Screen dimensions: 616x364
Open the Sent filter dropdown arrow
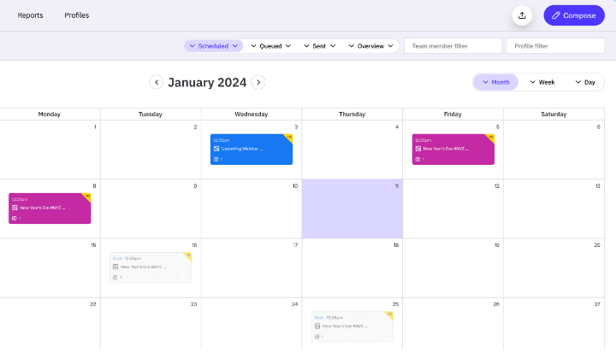pos(332,46)
